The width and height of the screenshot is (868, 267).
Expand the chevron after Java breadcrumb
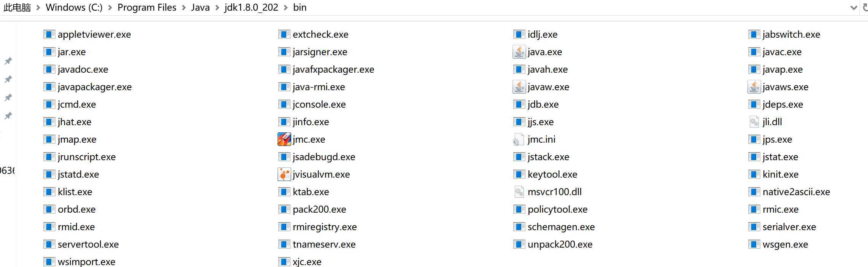(x=217, y=8)
